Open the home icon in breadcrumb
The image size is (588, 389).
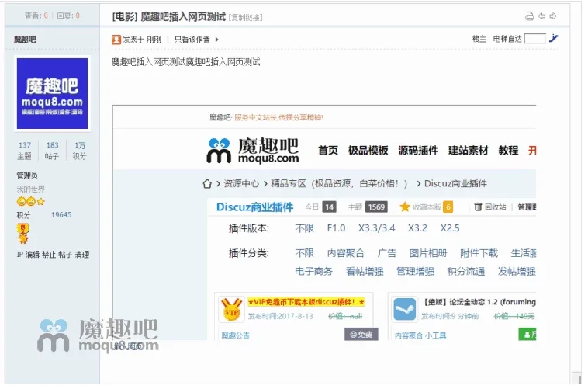(207, 183)
